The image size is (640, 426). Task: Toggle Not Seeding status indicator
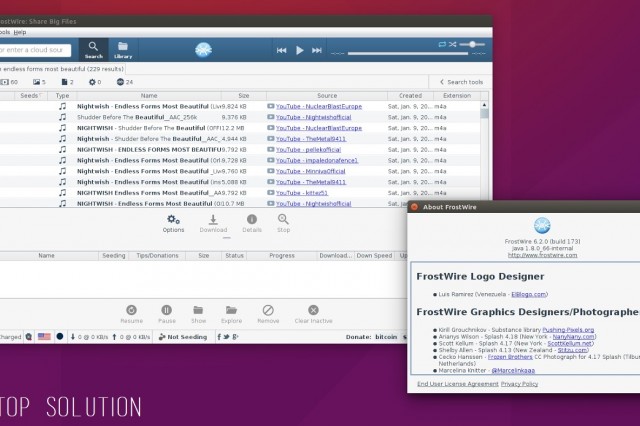pos(182,337)
